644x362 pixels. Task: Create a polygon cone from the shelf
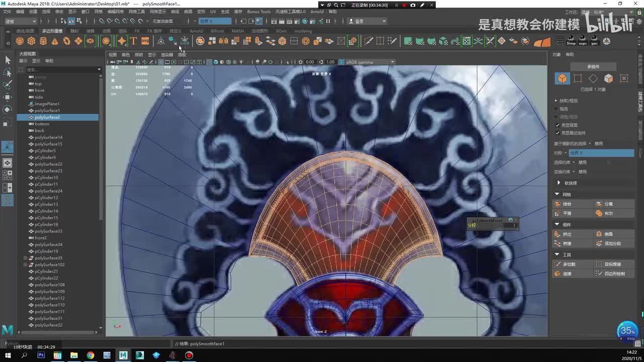click(54, 41)
